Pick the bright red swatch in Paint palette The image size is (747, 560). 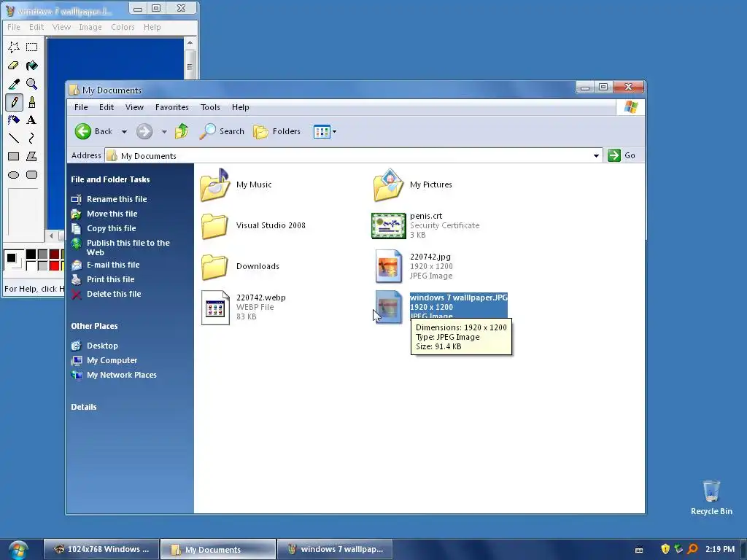(54, 265)
